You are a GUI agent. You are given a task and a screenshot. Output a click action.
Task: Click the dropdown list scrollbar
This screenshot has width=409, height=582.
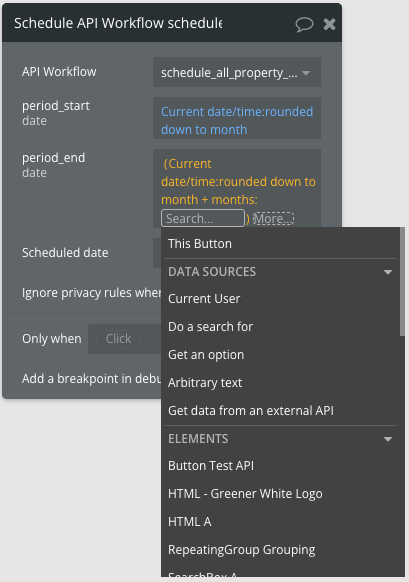click(402, 282)
